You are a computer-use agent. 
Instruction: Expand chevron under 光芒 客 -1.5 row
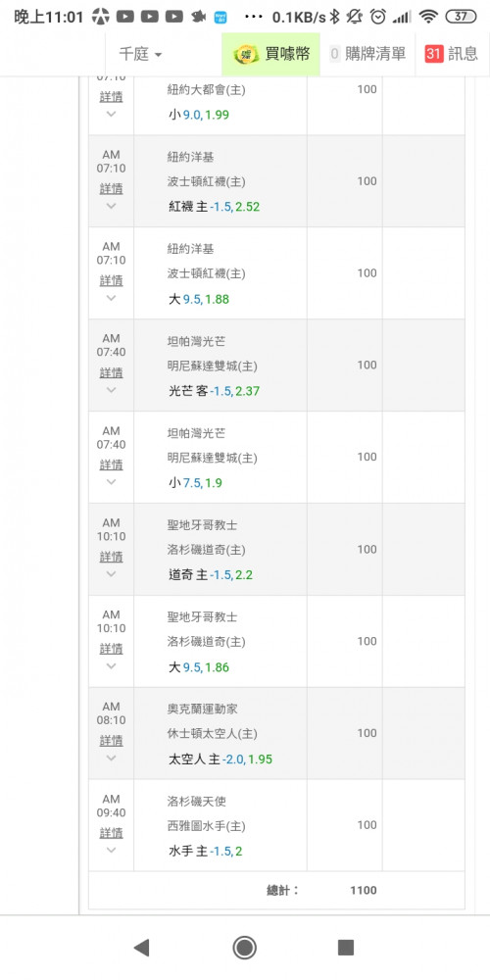coord(112,390)
